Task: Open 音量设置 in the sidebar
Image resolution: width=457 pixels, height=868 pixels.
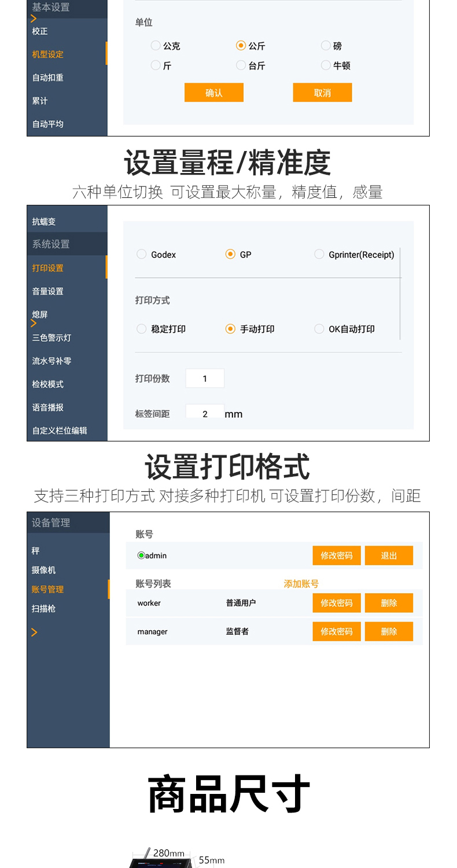Action: pos(48,291)
